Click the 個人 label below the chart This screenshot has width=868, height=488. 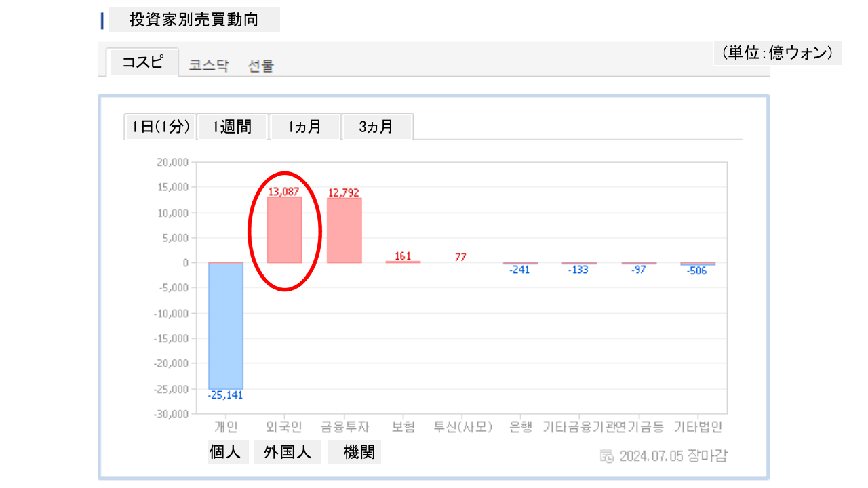(225, 452)
